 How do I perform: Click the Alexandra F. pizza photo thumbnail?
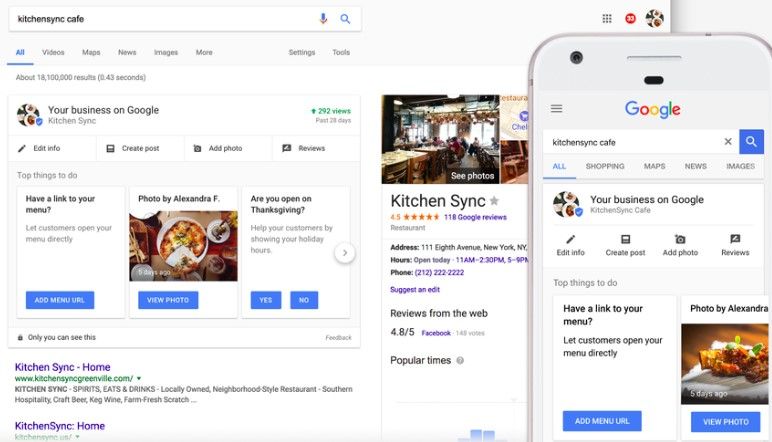[183, 246]
